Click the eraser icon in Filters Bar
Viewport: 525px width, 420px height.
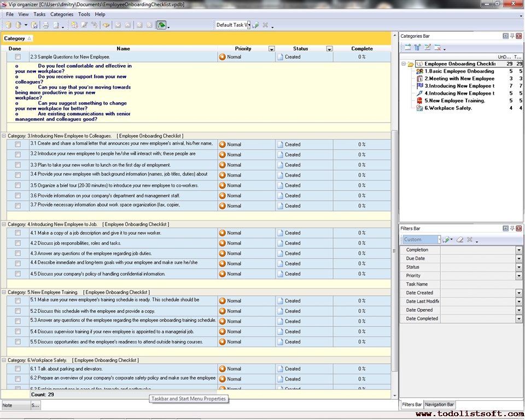(x=460, y=240)
